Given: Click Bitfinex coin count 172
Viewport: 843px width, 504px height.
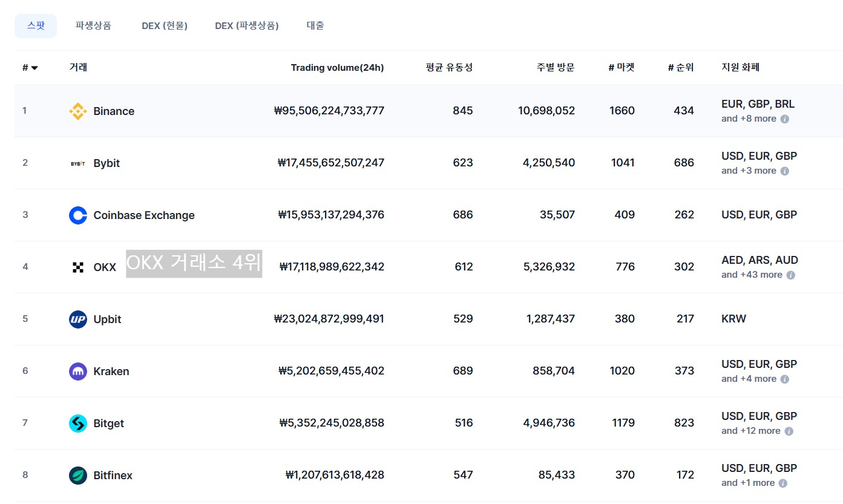Looking at the screenshot, I should tap(685, 475).
